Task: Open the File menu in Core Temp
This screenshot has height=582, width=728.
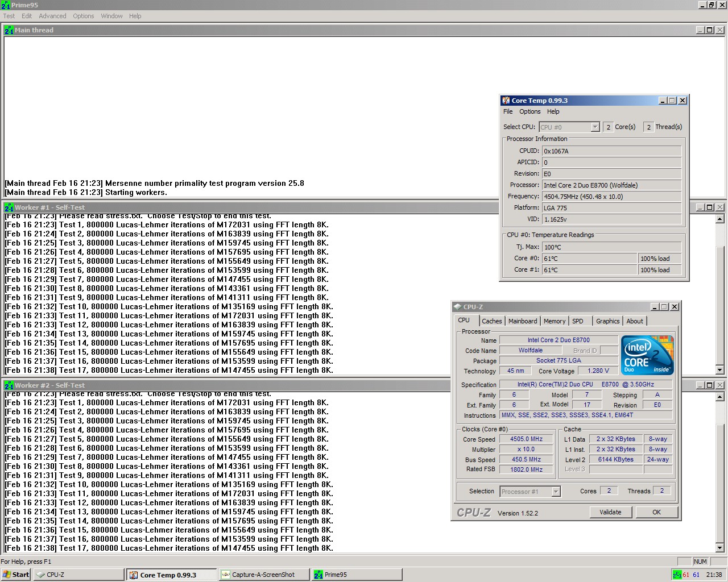Action: [x=508, y=111]
